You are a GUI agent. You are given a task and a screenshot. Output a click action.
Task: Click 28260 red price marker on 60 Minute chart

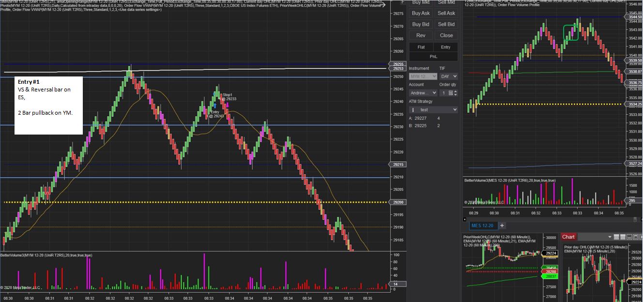coord(551,272)
